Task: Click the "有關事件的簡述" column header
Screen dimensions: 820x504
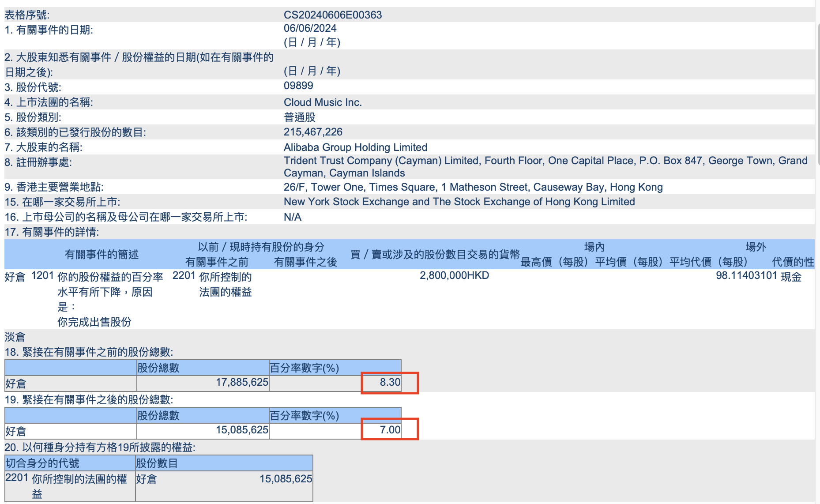Action: click(102, 255)
